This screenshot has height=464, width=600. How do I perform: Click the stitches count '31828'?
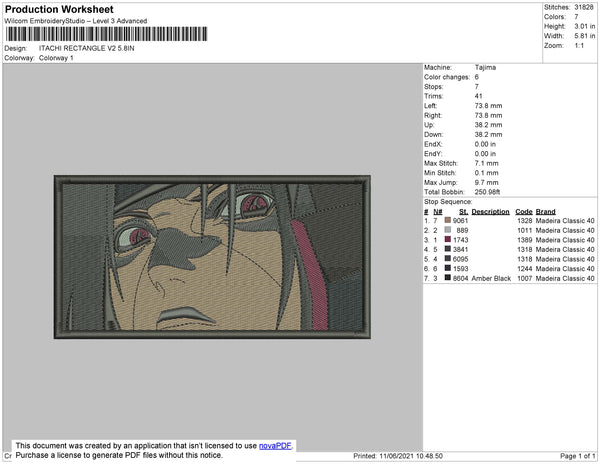click(584, 7)
